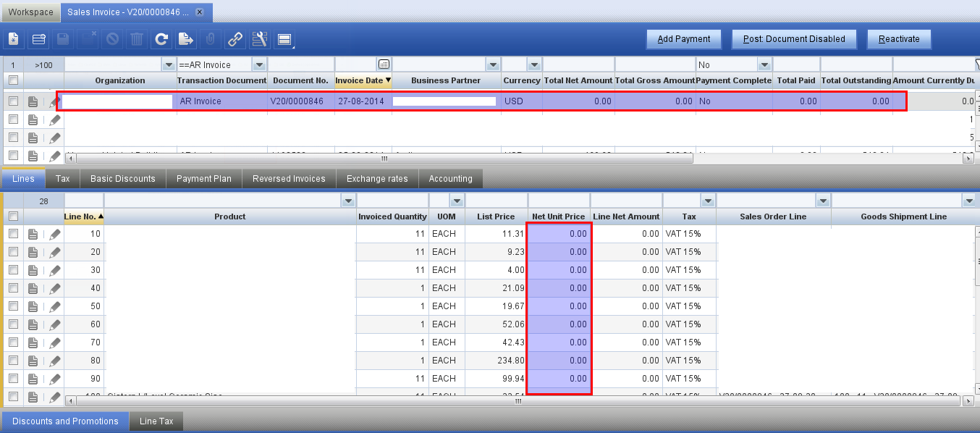
Task: Click pencil edit icon for line 10
Action: coord(55,234)
